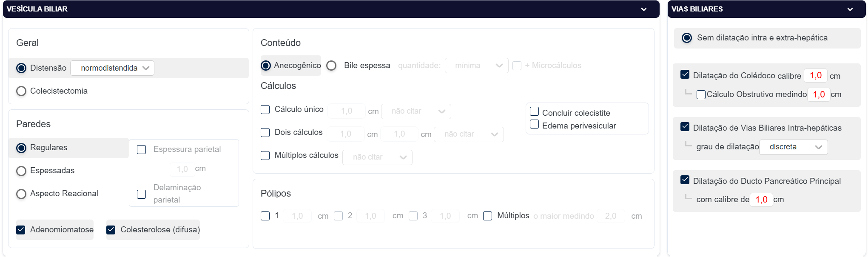The width and height of the screenshot is (868, 257).
Task: Check Cálculo Obstrutivo medindo checkbox
Action: (x=701, y=94)
